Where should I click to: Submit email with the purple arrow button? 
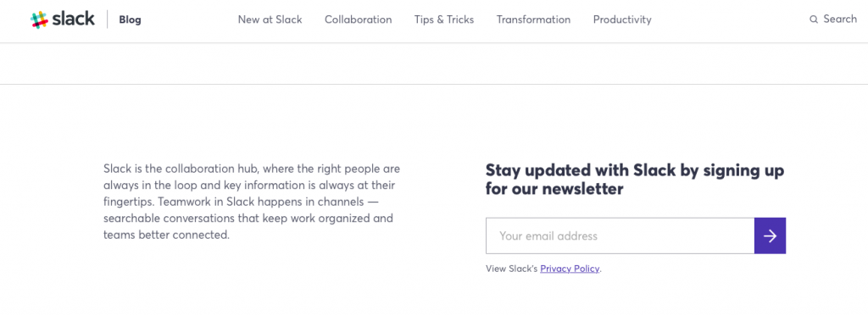(770, 236)
